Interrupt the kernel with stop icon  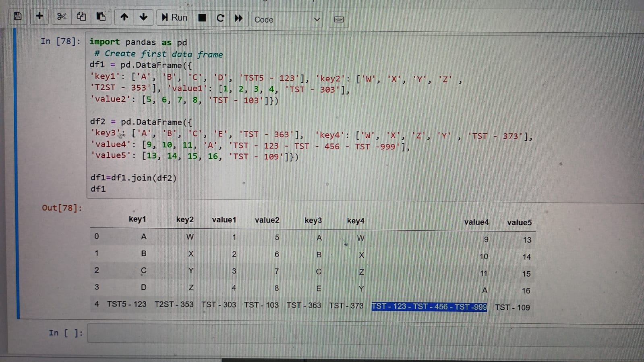click(x=202, y=18)
